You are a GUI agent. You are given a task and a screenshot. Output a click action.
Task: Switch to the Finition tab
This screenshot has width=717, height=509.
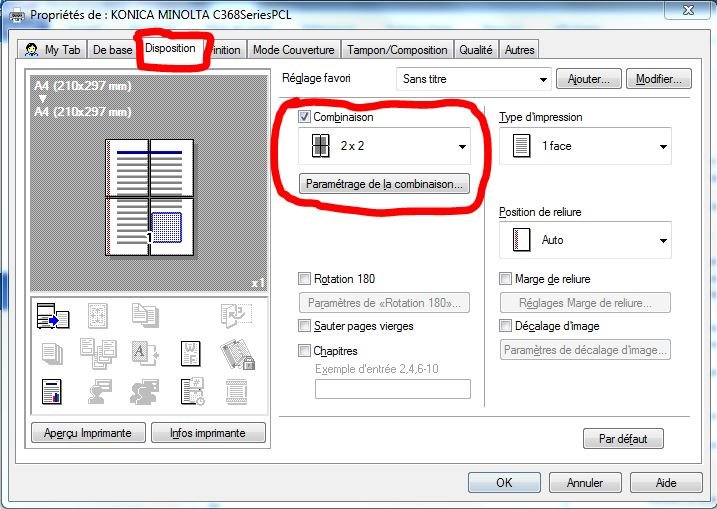pos(227,50)
